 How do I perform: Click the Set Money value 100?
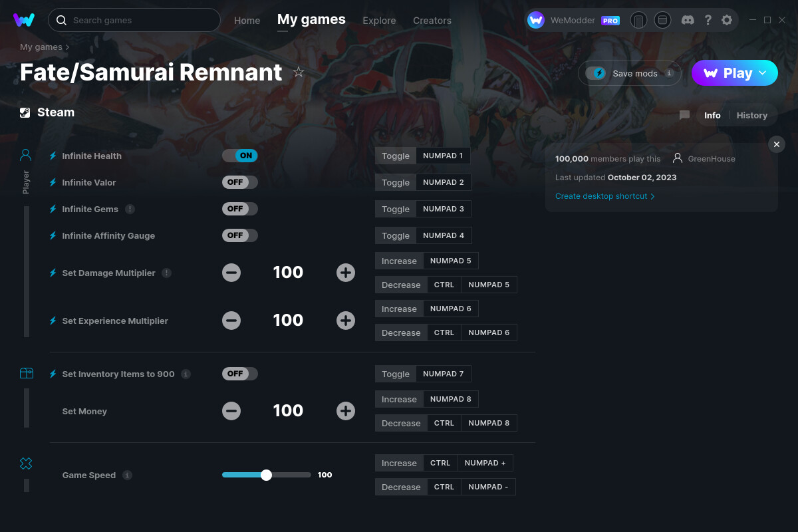pyautogui.click(x=288, y=411)
